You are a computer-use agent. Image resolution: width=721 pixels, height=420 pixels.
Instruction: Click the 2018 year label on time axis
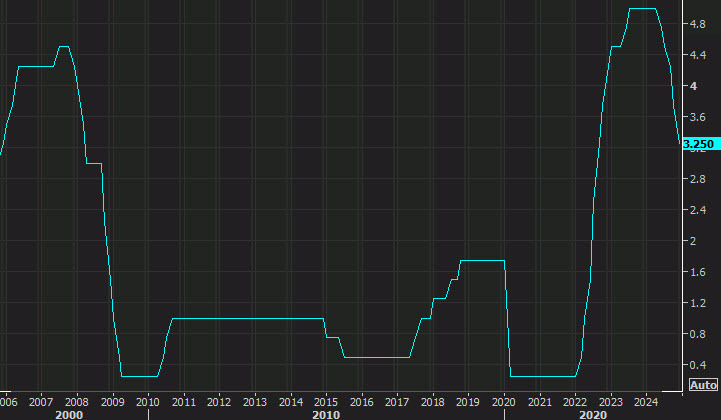433,401
